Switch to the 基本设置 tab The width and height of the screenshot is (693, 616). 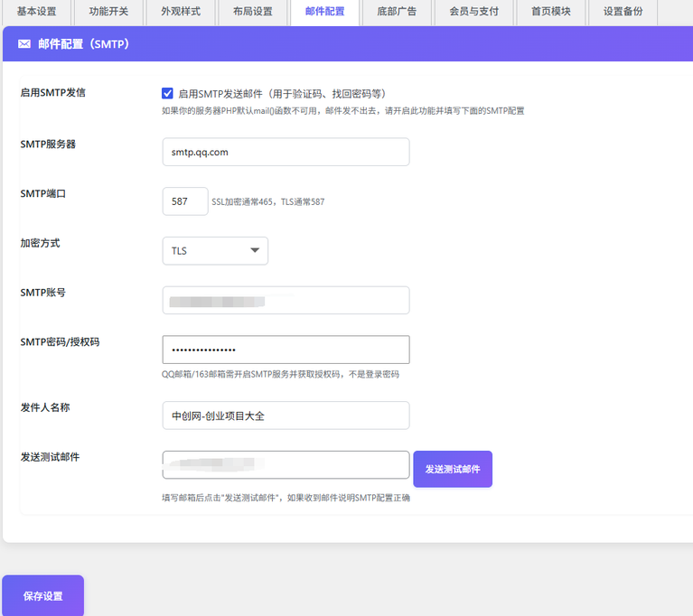click(x=37, y=12)
